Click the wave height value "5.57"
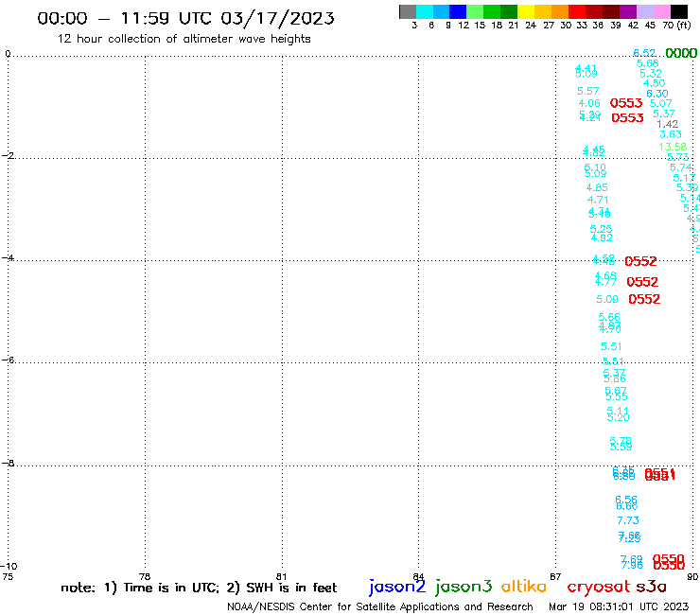 pyautogui.click(x=588, y=91)
